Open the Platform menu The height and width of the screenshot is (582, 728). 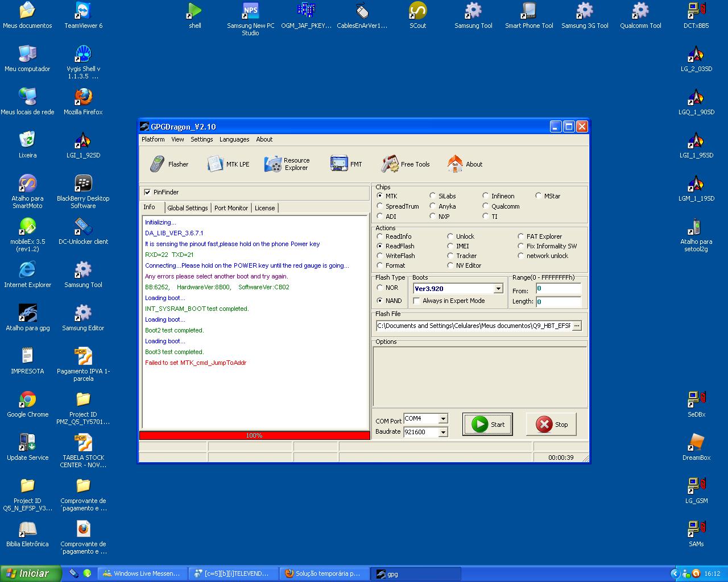tap(153, 139)
